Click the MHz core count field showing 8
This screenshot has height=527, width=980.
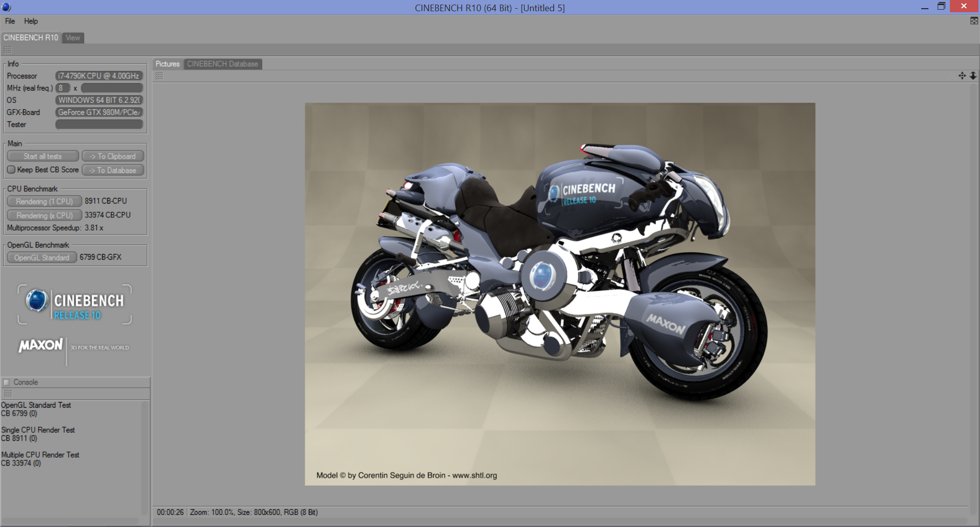pos(62,88)
